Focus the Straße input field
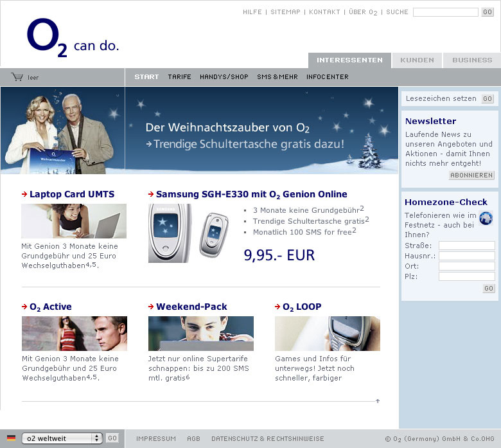 click(467, 246)
